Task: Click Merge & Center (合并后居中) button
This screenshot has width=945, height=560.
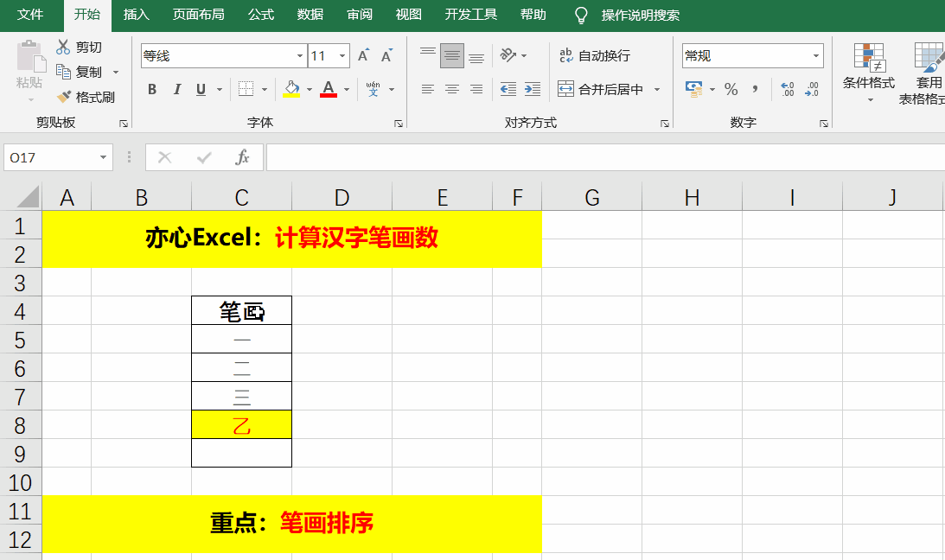Action: pyautogui.click(x=600, y=89)
